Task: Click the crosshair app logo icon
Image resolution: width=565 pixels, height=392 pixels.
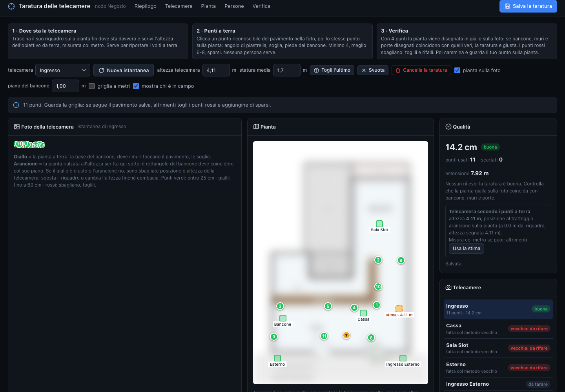Action: pyautogui.click(x=11, y=6)
